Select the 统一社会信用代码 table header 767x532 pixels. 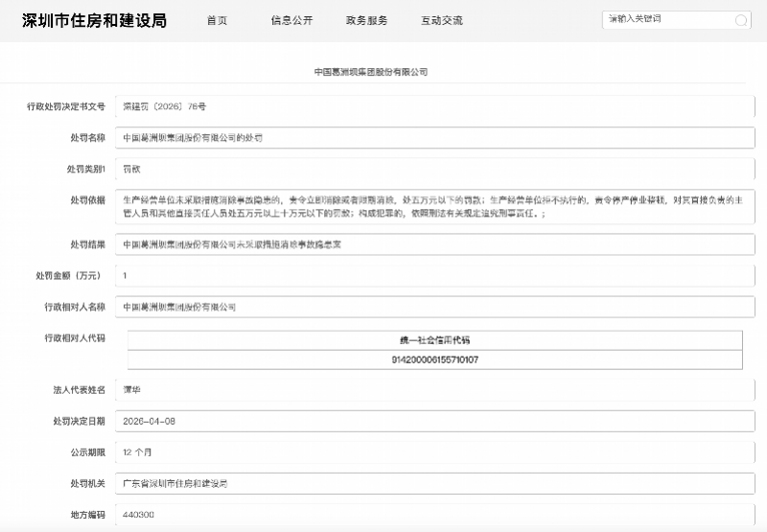[435, 340]
